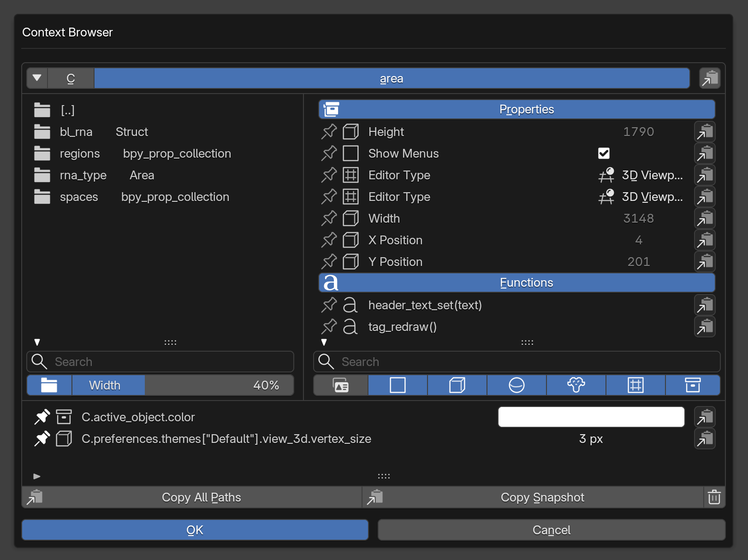This screenshot has width=748, height=560.
Task: Collapse Properties section header
Action: [x=517, y=109]
